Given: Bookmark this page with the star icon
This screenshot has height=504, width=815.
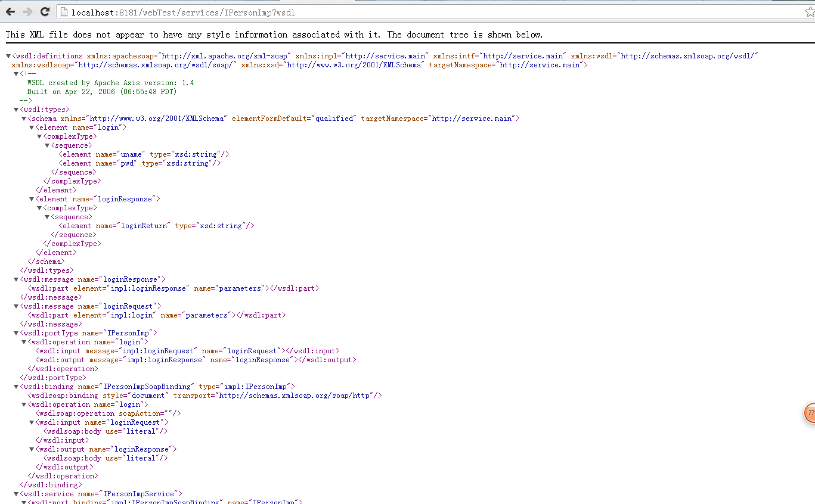Looking at the screenshot, I should (810, 12).
